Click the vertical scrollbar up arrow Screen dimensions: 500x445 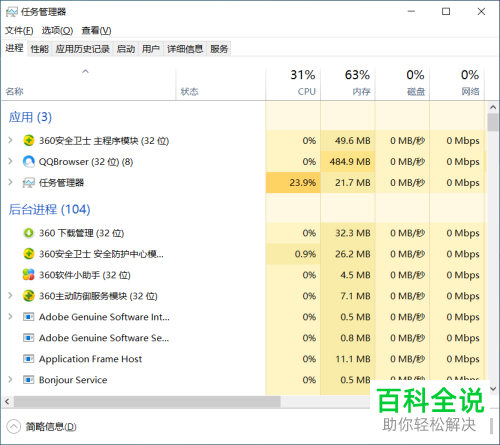coord(493,107)
